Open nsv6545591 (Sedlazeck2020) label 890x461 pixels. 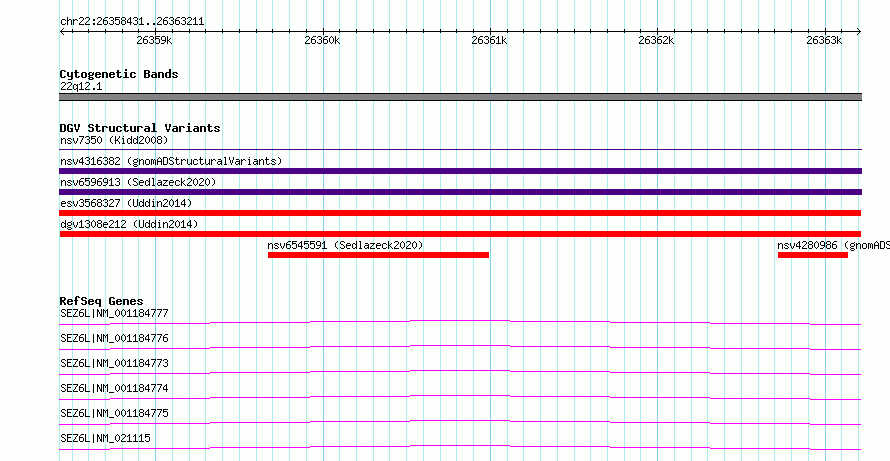click(345, 245)
